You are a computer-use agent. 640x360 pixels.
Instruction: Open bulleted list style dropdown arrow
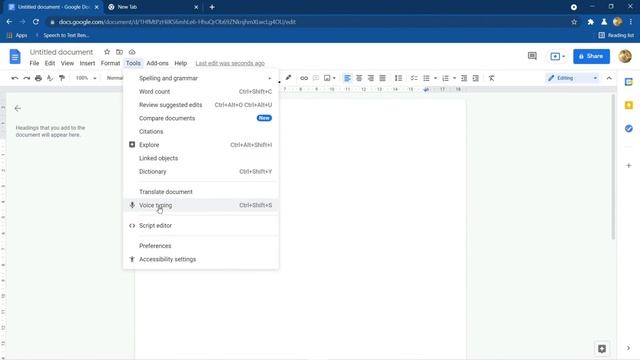tap(435, 78)
